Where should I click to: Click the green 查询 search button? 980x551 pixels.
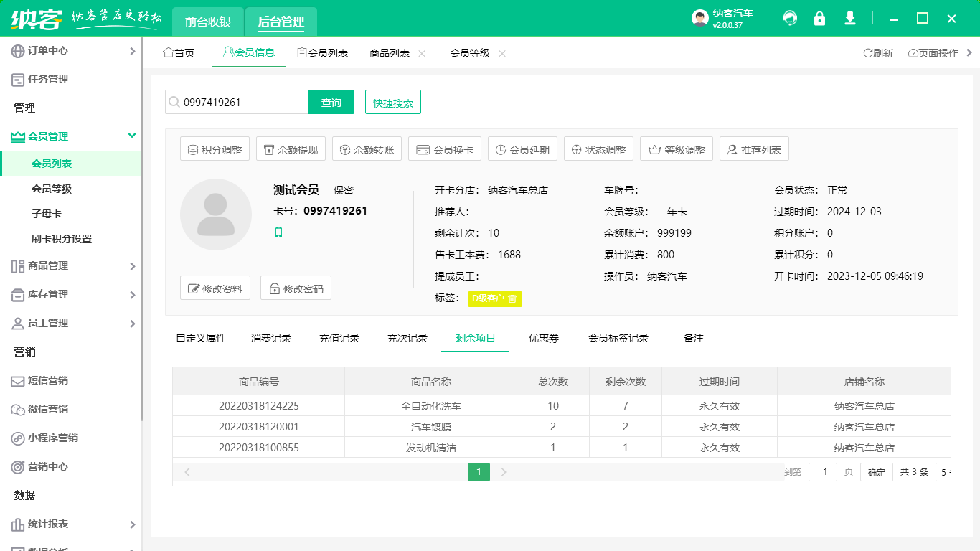[331, 102]
